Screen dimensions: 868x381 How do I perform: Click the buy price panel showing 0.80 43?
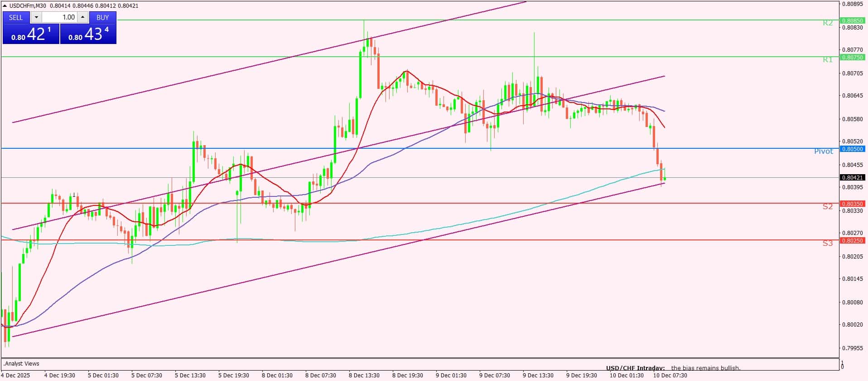tap(88, 34)
